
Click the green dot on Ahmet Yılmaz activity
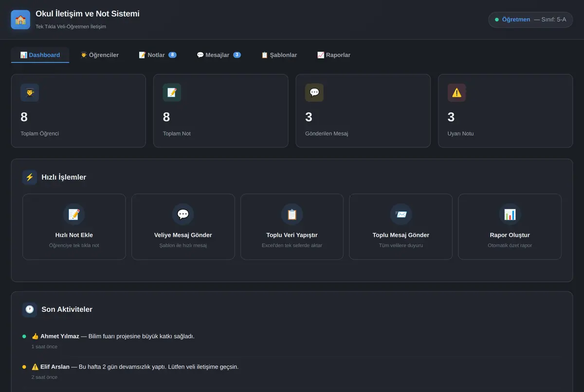[24, 337]
